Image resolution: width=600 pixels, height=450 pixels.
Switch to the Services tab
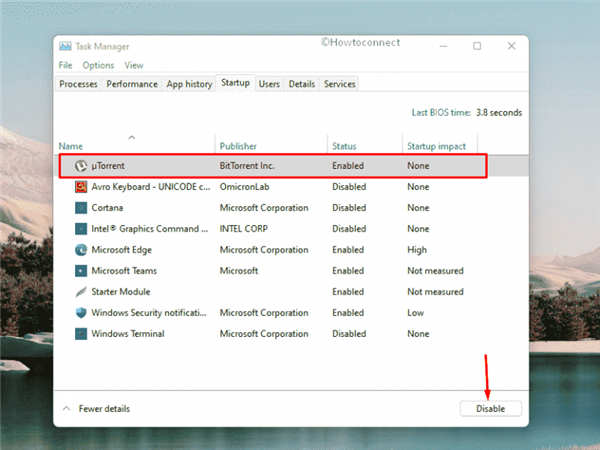340,84
